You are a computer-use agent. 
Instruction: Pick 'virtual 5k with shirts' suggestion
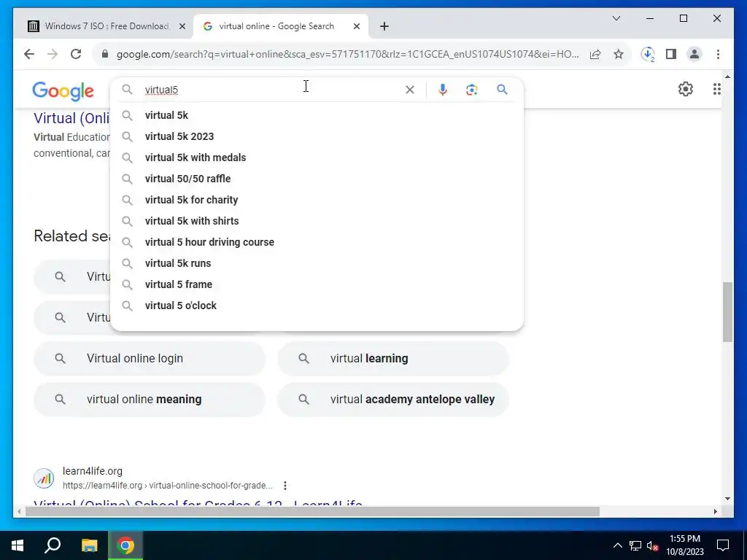pyautogui.click(x=317, y=221)
